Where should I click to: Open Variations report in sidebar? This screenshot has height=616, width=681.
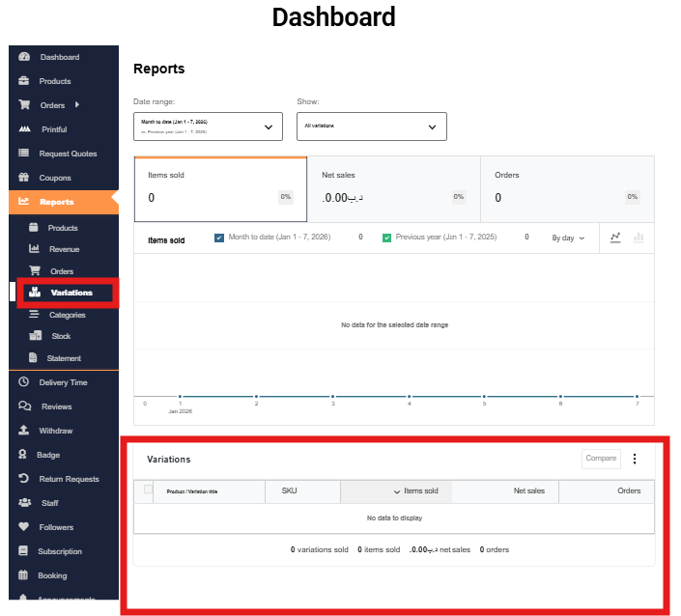click(x=71, y=293)
